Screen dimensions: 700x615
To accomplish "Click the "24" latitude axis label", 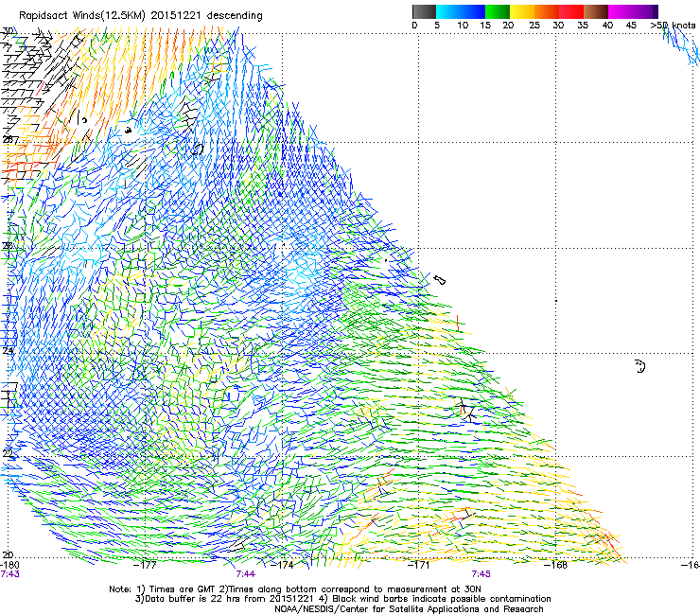I will click(8, 351).
